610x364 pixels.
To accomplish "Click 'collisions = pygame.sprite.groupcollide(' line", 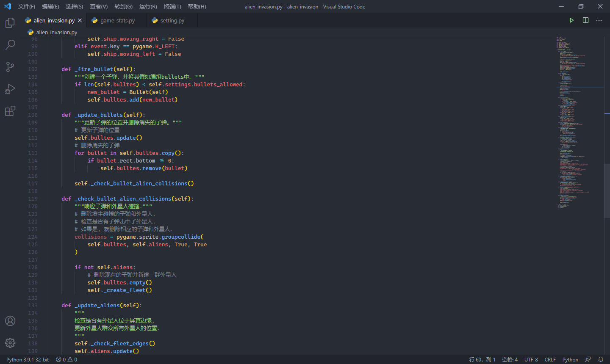I will click(x=139, y=237).
